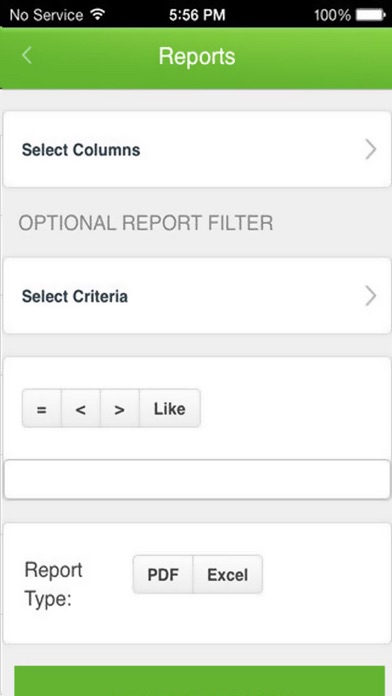Select the Like operator

pos(170,409)
